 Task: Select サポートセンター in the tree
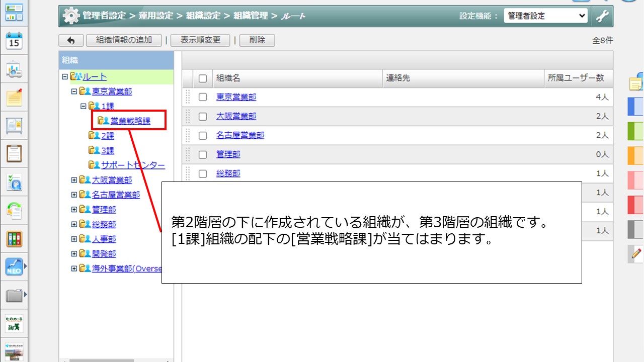pyautogui.click(x=133, y=165)
